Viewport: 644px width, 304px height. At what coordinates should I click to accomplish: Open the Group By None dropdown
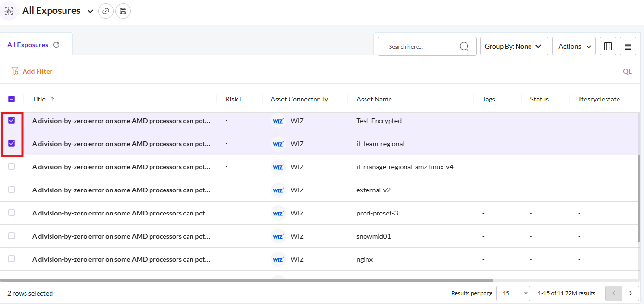514,46
